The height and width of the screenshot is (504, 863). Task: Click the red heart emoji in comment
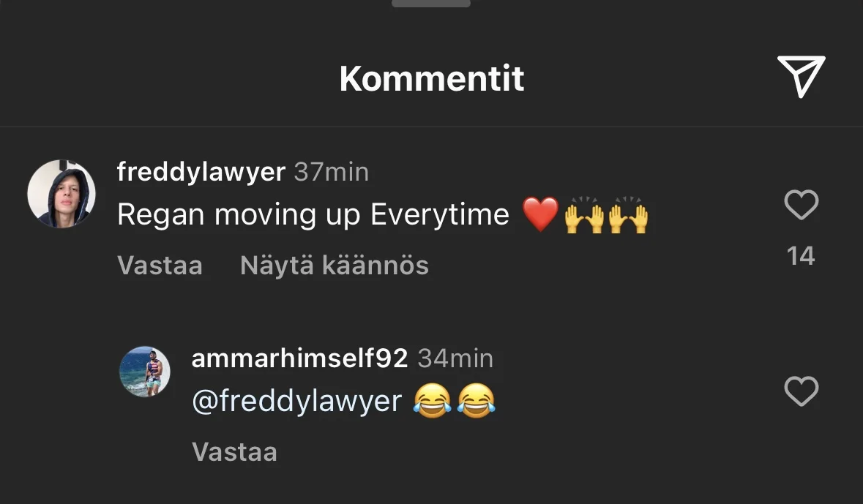coord(540,214)
